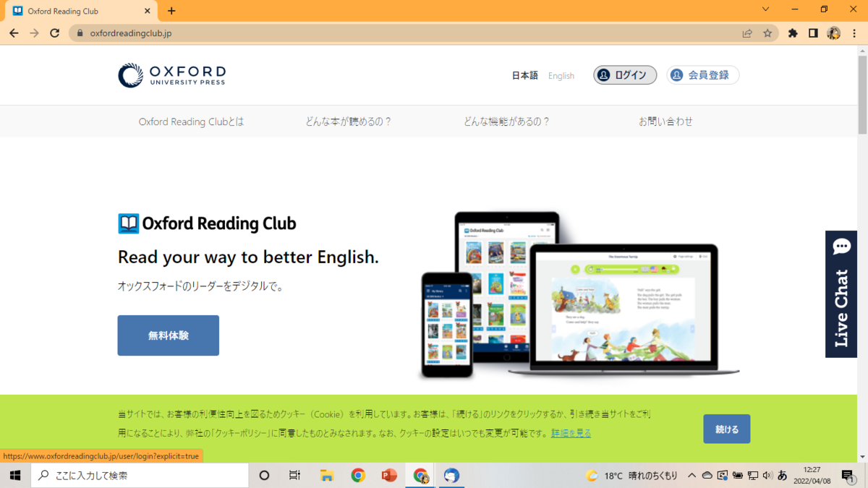Toggle the Chrome side panel
Viewport: 868px width, 488px height.
point(813,33)
